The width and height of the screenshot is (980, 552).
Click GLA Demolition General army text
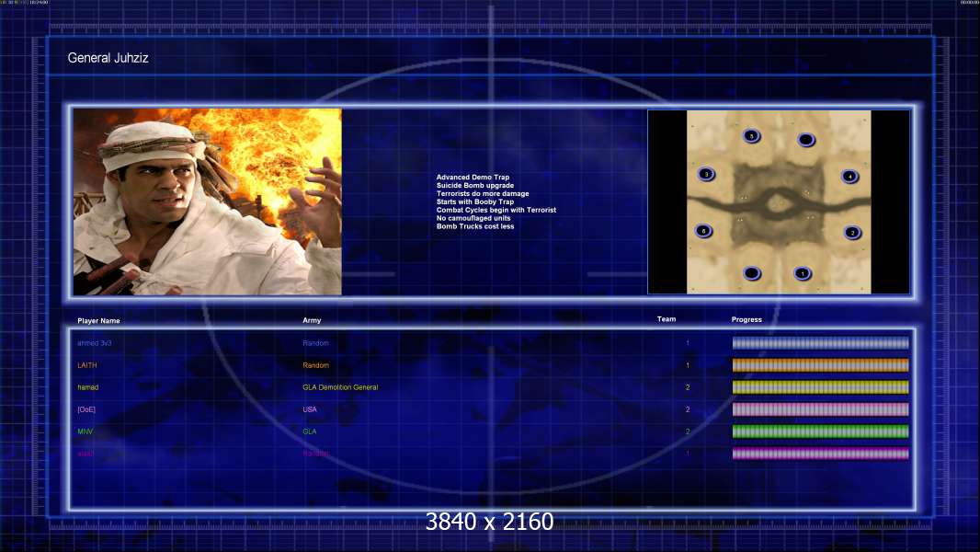(x=340, y=387)
